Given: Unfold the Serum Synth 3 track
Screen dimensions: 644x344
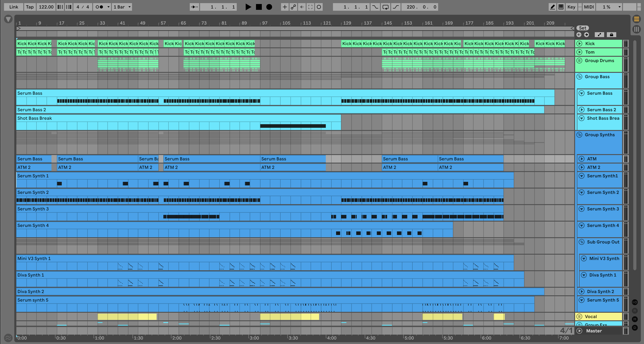Looking at the screenshot, I should click(x=582, y=209).
